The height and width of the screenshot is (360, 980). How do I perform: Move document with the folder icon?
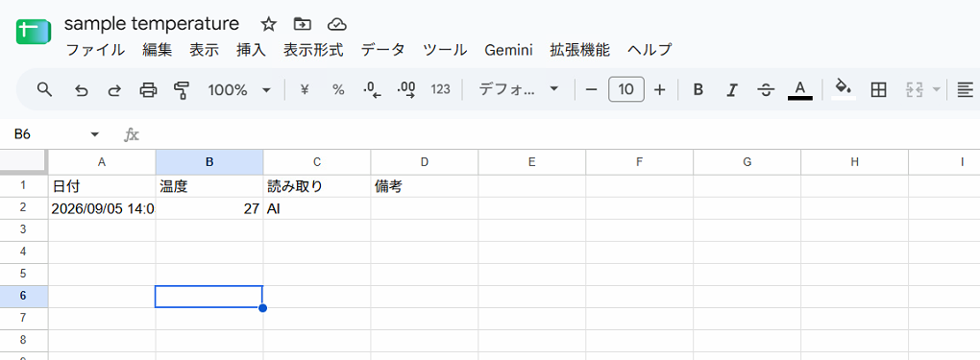pos(303,24)
